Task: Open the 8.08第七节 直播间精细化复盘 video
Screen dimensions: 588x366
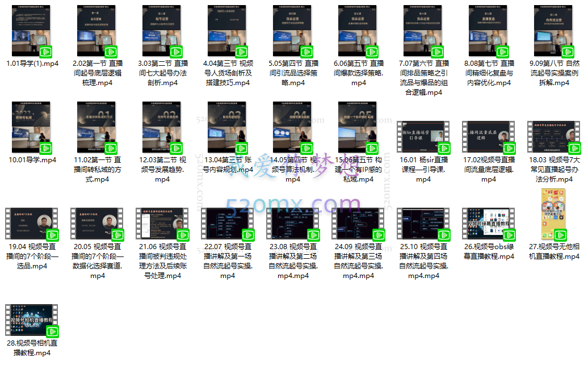Action: click(x=489, y=31)
